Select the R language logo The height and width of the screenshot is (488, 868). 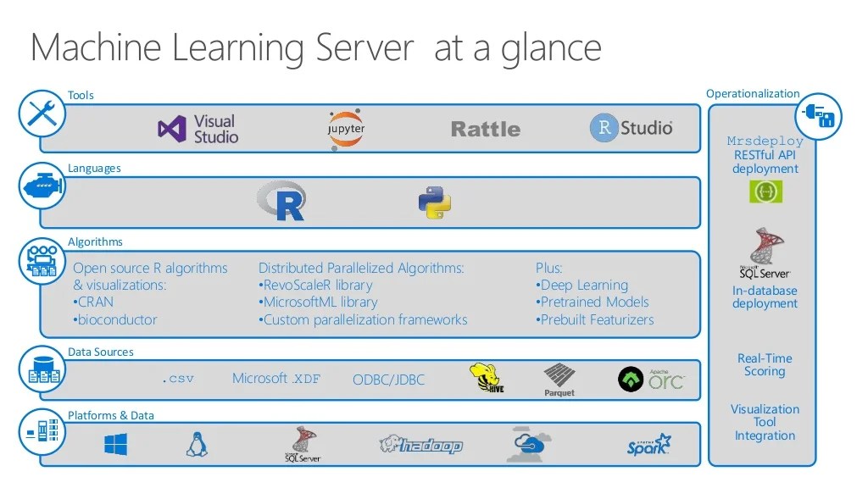pyautogui.click(x=286, y=201)
